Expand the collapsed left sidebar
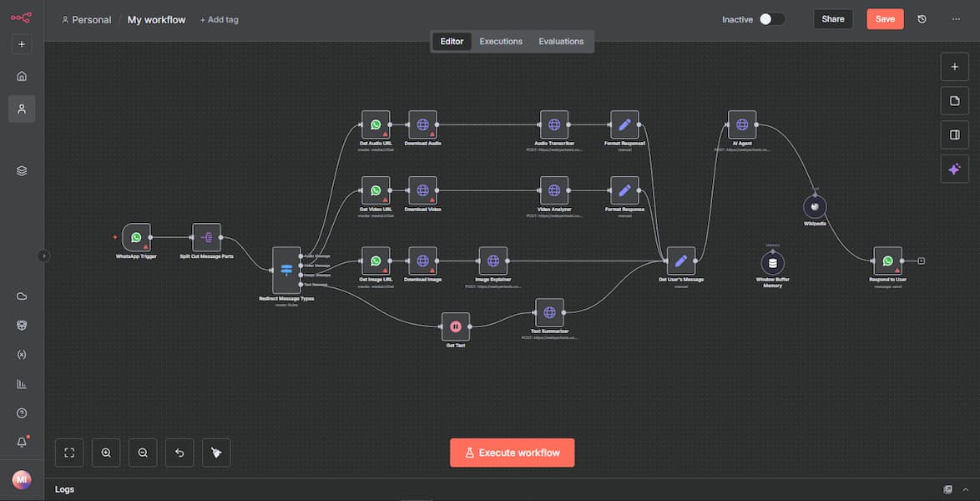This screenshot has height=501, width=980. (x=44, y=256)
